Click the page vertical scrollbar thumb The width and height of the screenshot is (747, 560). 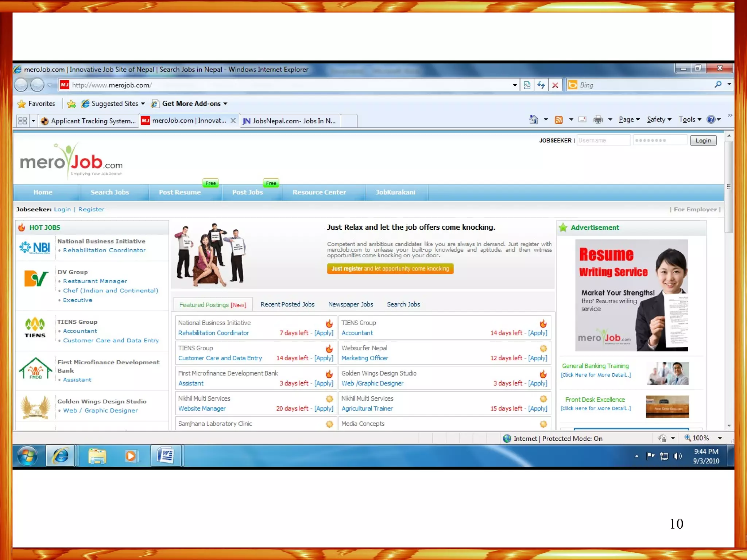point(728,186)
